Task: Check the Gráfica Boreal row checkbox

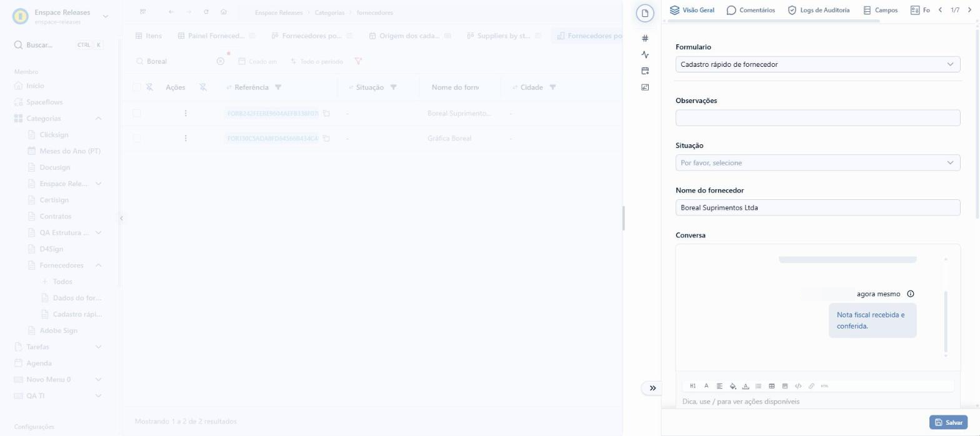Action: pyautogui.click(x=137, y=139)
